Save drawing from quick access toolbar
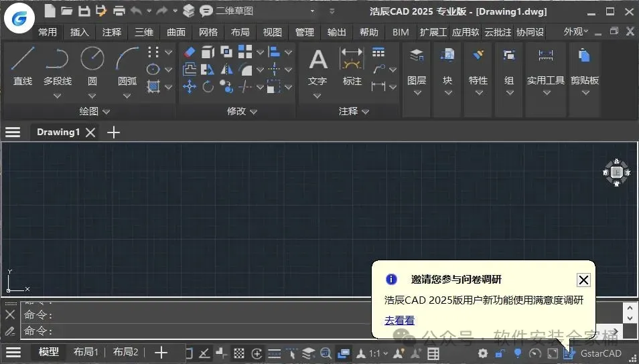The height and width of the screenshot is (364, 639). point(84,11)
